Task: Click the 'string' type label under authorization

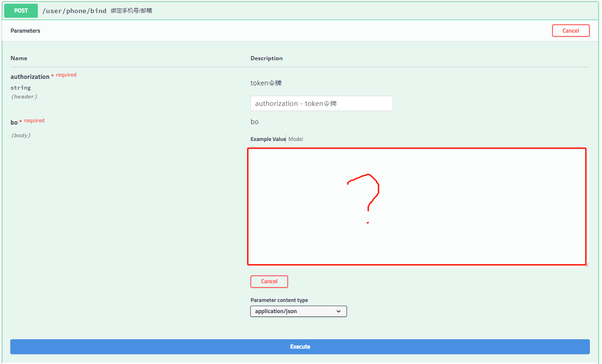Action: click(x=21, y=88)
